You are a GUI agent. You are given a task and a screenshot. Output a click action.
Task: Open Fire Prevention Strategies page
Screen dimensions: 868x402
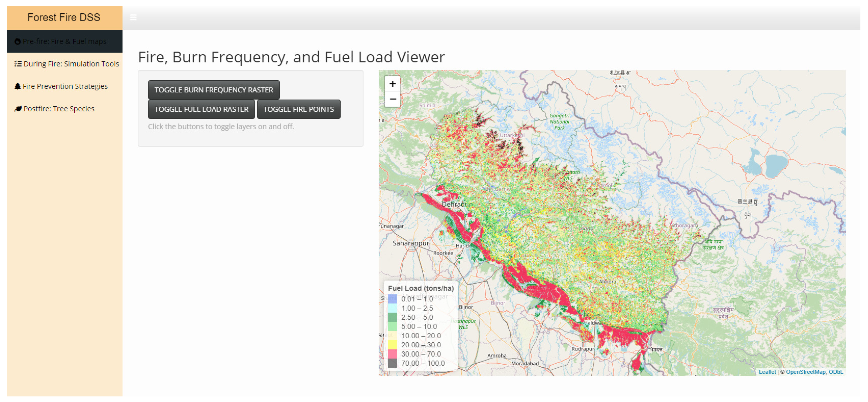[x=65, y=86]
